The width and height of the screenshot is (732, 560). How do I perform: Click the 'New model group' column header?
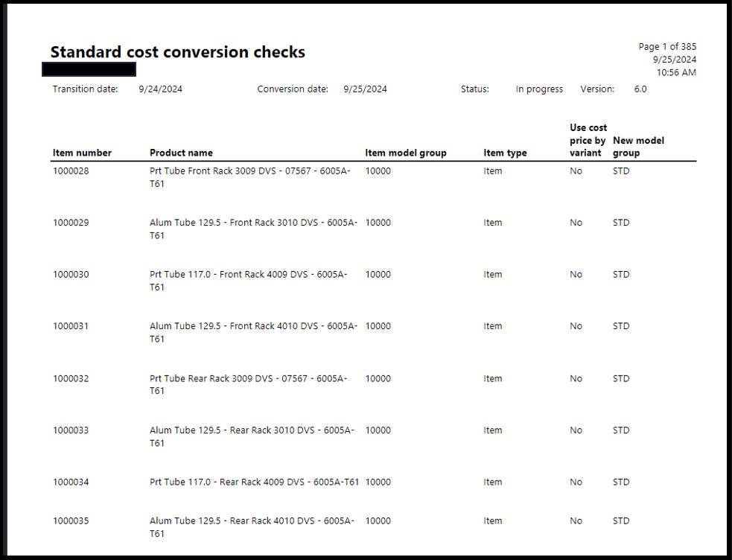638,146
